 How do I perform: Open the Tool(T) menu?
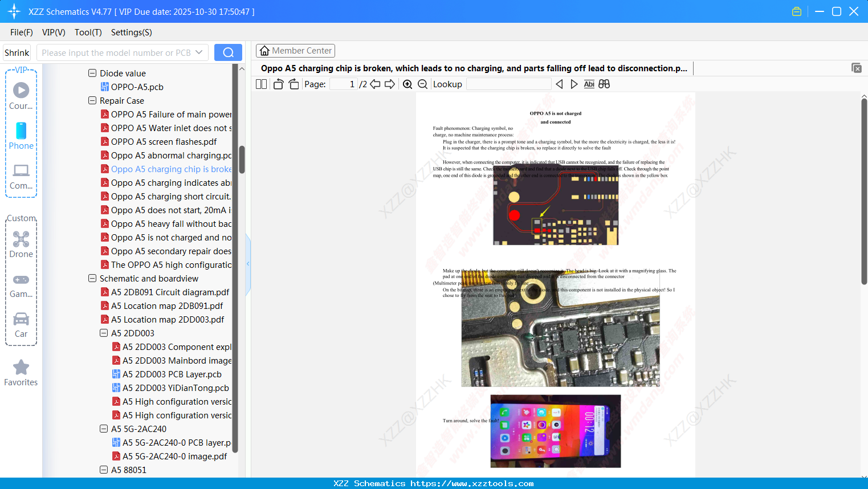point(88,32)
